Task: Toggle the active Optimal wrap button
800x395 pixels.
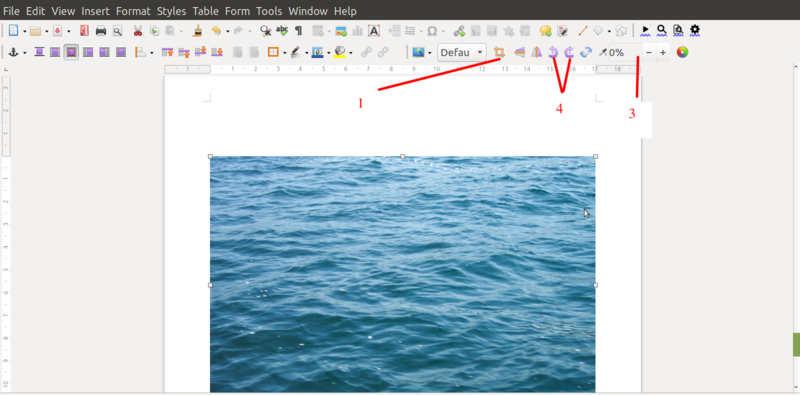Action: pos(71,52)
